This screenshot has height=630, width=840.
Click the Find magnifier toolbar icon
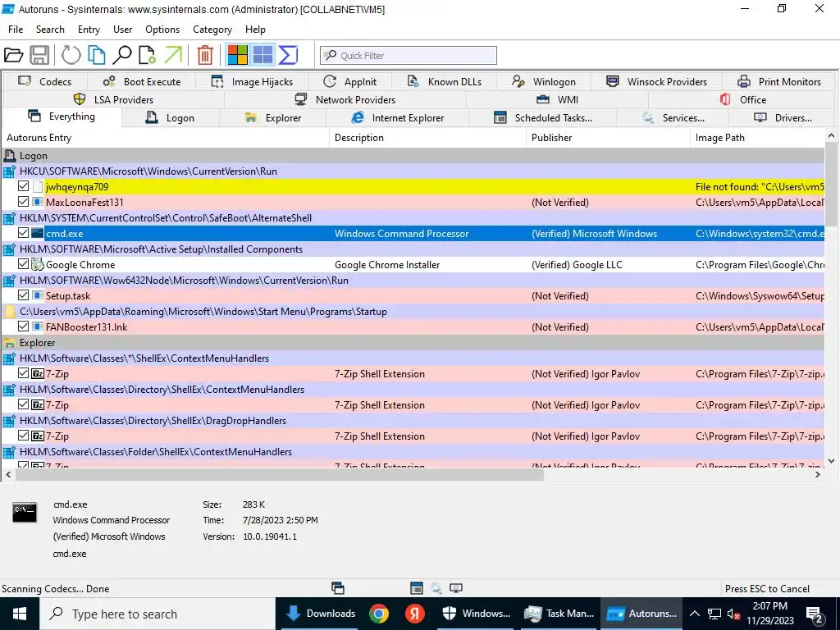(122, 55)
